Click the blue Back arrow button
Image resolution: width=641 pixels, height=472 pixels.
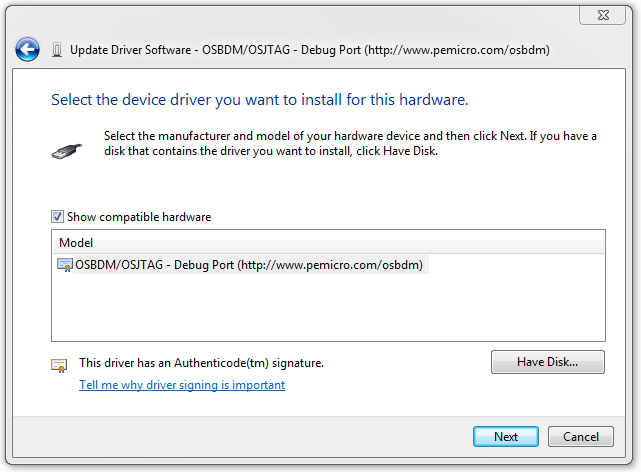[x=27, y=49]
